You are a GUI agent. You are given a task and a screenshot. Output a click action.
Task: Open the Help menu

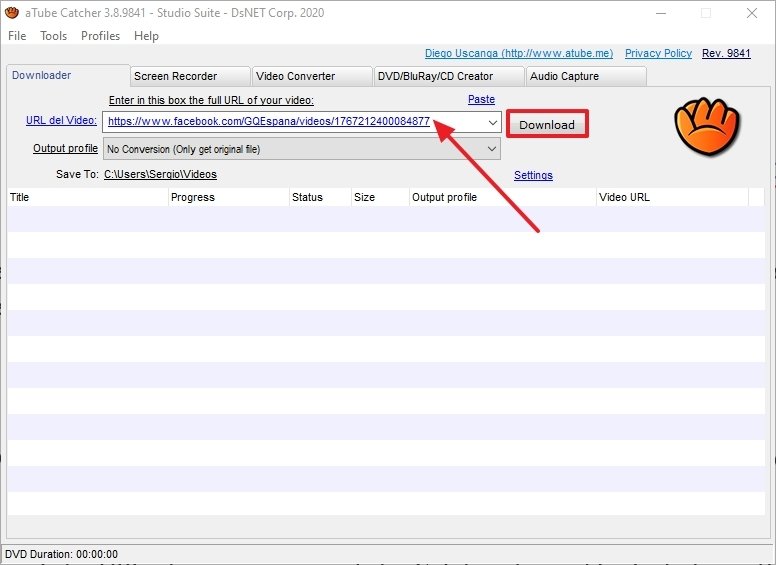click(x=146, y=36)
